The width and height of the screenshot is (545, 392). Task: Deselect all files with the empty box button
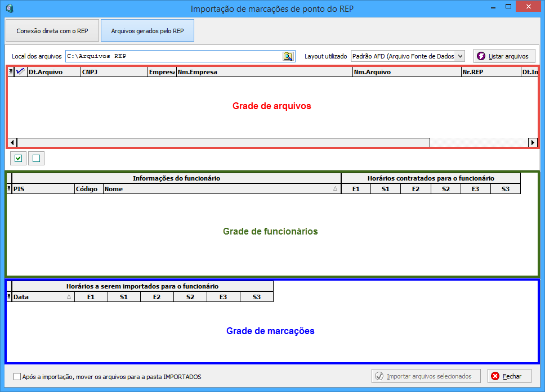pyautogui.click(x=36, y=159)
